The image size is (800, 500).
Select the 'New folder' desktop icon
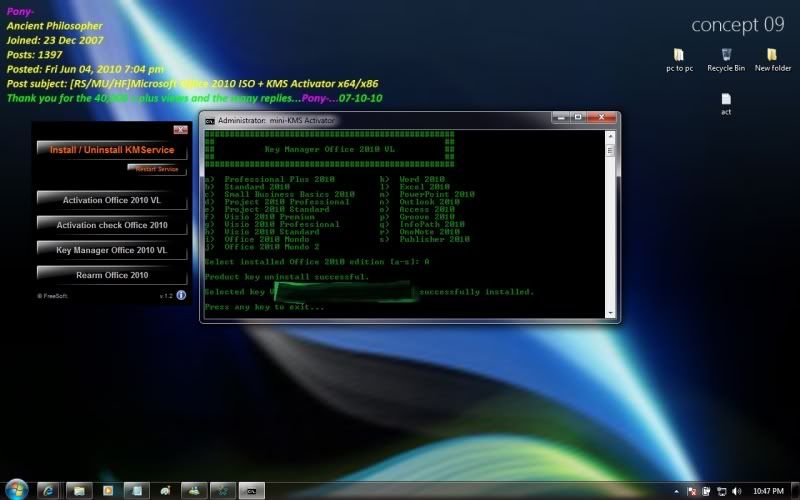pos(772,60)
